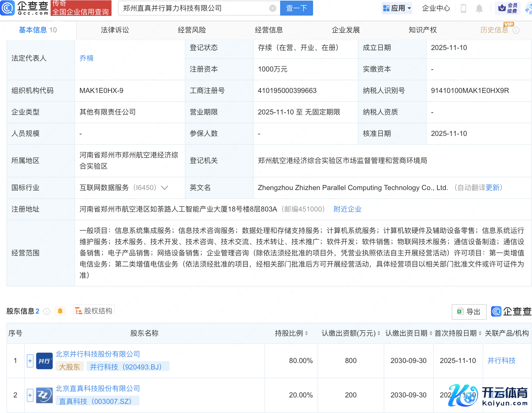Click the shareholder info alert bell
The image size is (532, 413).
[60, 311]
